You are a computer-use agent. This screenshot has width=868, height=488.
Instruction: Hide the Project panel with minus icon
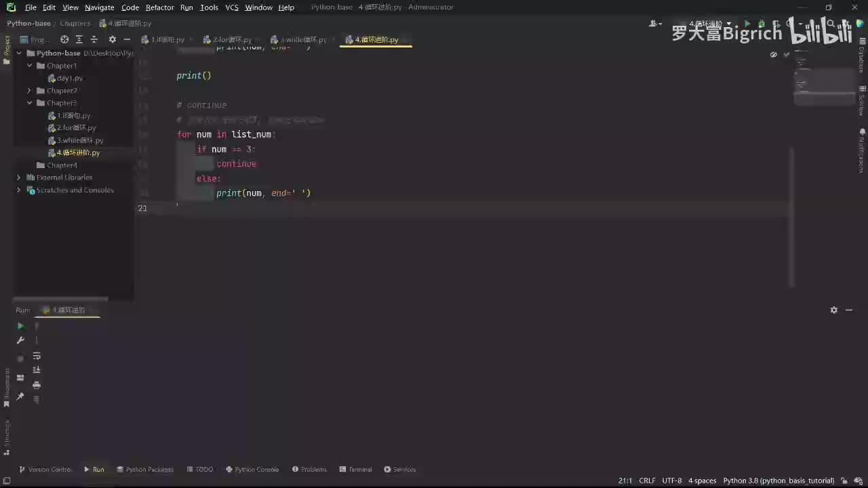point(127,39)
